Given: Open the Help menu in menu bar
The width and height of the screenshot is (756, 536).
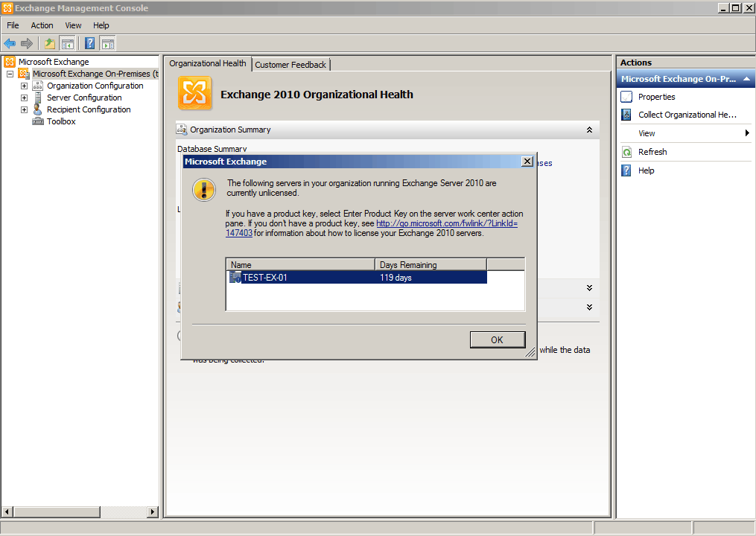Looking at the screenshot, I should [101, 25].
